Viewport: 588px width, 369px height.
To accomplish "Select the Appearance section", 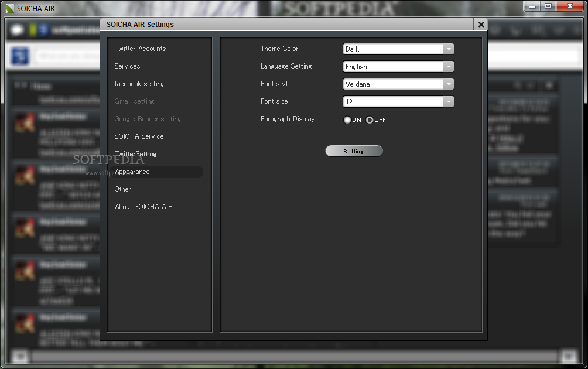I will [157, 172].
